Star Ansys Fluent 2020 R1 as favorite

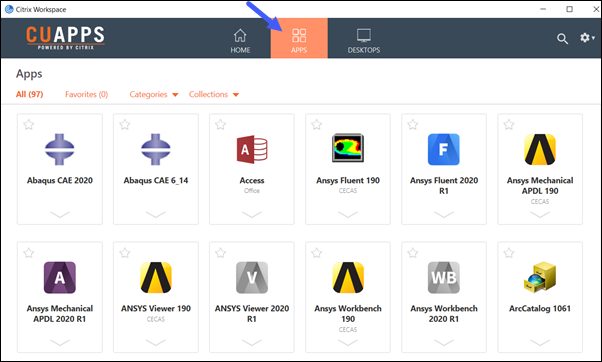[x=412, y=124]
